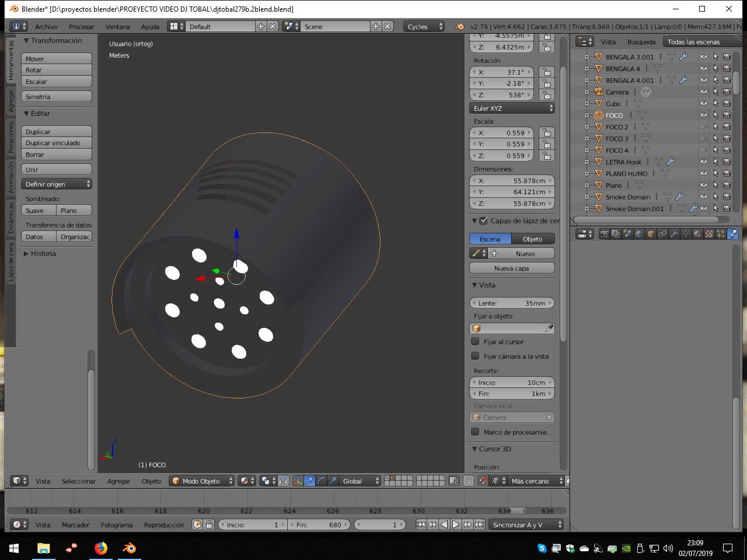
Task: Enable Fijar cámara a la vista checkbox
Action: pos(475,356)
